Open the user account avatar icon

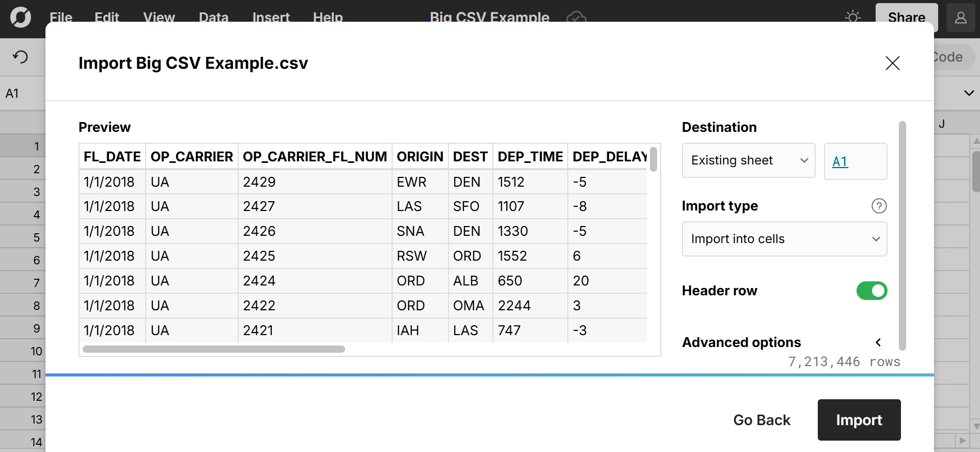coord(961,18)
